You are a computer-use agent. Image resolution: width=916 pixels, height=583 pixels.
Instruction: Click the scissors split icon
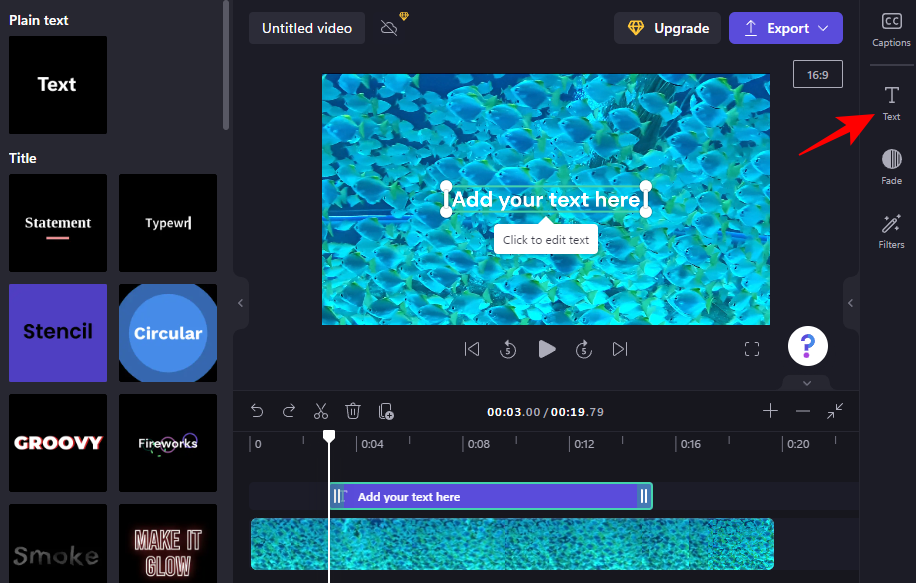pyautogui.click(x=320, y=411)
